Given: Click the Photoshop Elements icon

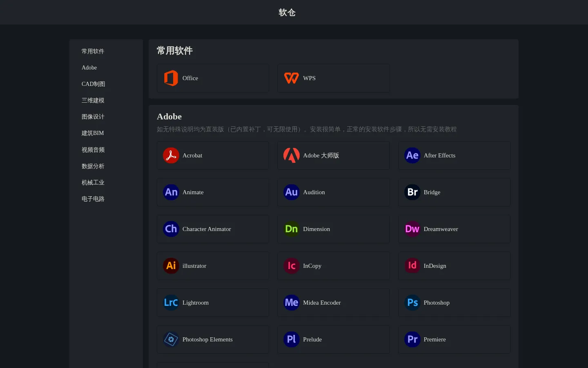Looking at the screenshot, I should (x=171, y=339).
